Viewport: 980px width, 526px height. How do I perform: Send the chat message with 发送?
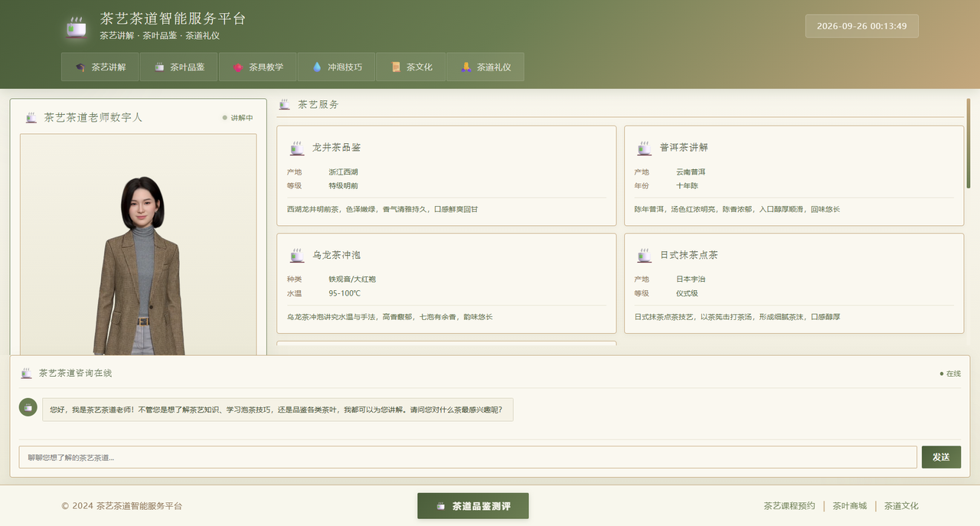pyautogui.click(x=941, y=457)
